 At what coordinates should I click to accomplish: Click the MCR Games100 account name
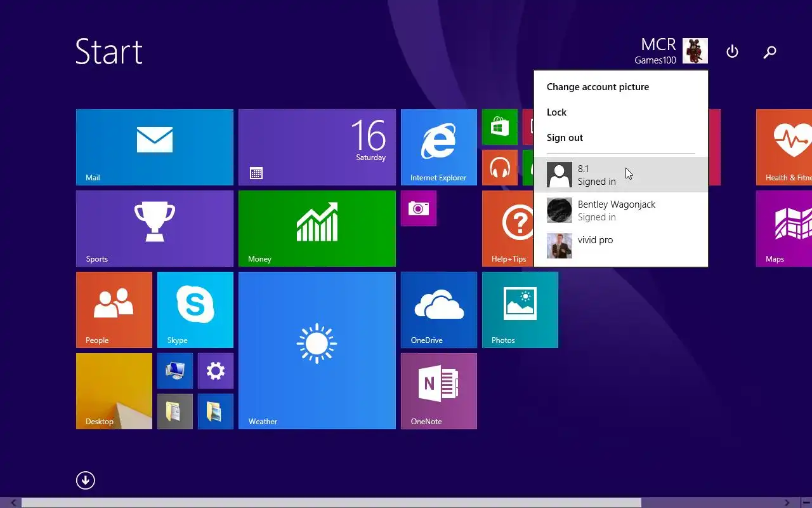(x=655, y=51)
